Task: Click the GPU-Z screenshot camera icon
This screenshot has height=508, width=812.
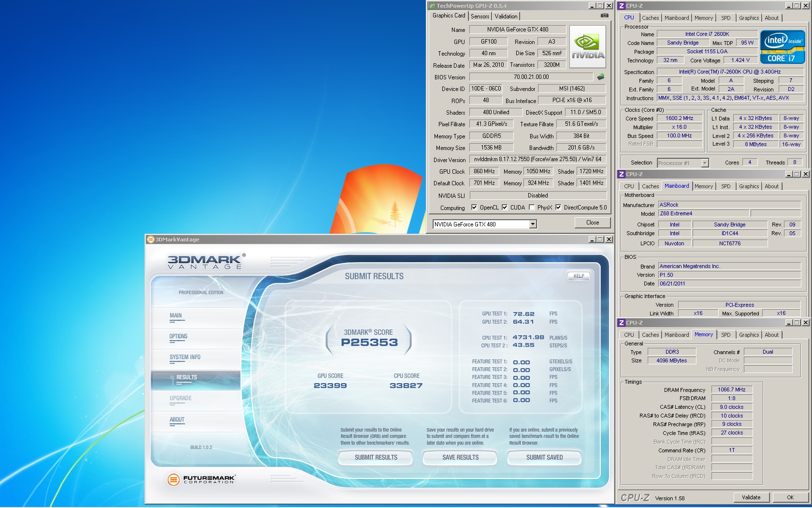Action: pyautogui.click(x=604, y=15)
